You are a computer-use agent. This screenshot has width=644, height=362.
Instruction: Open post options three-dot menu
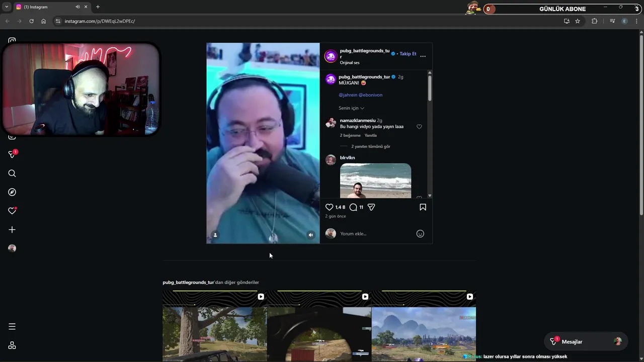(x=423, y=56)
